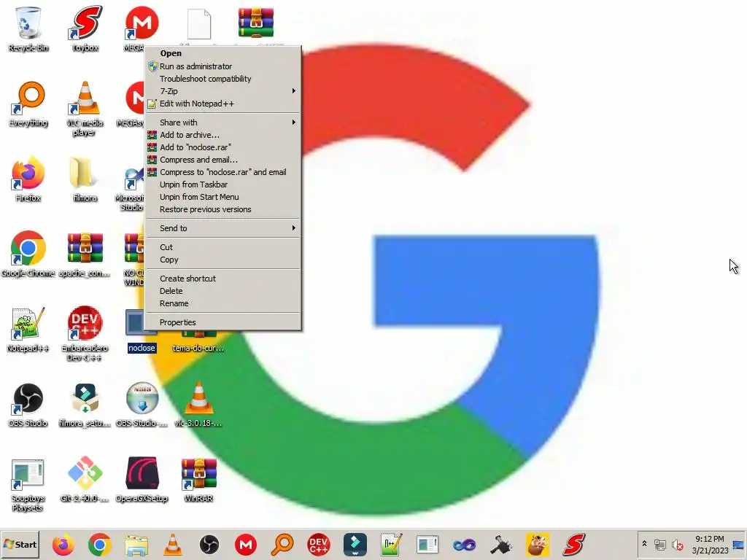
Task: Choose Rename in context menu
Action: point(223,303)
